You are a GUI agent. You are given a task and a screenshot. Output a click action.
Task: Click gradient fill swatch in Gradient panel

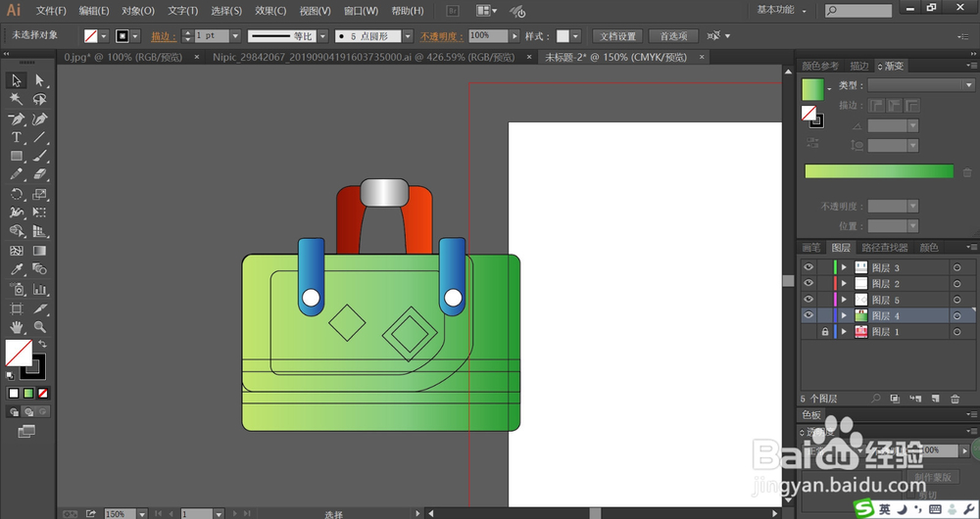coord(813,89)
